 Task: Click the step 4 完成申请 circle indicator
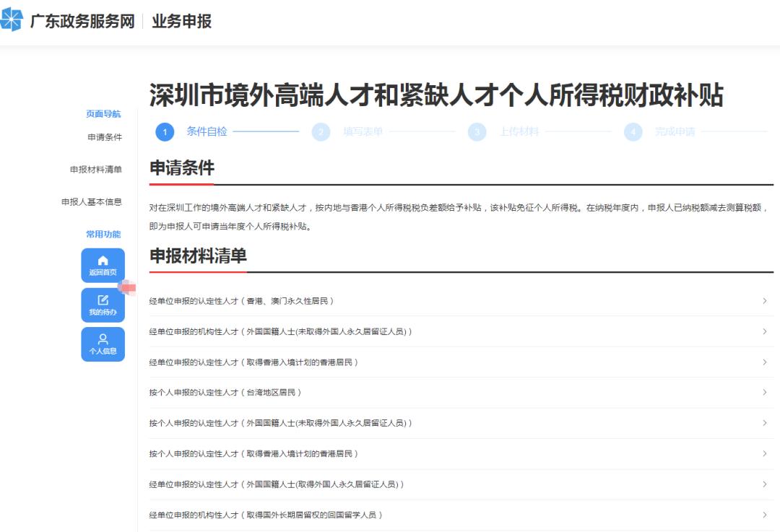click(x=631, y=133)
